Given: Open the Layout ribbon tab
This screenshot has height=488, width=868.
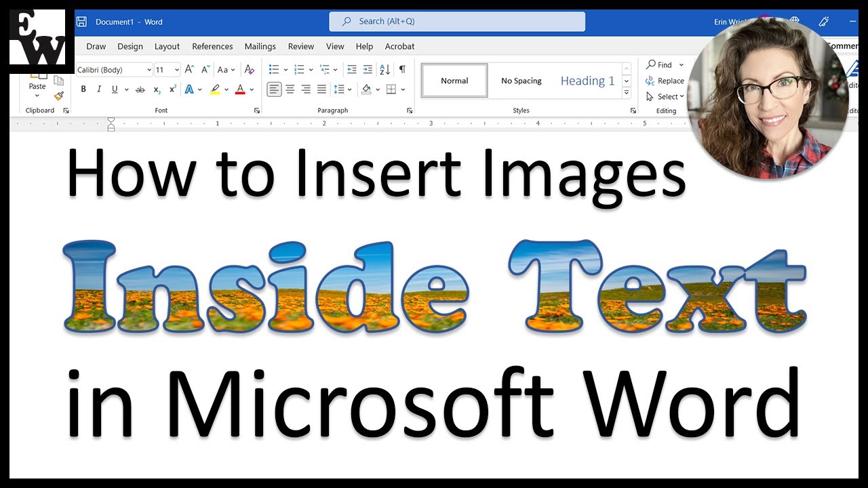Looking at the screenshot, I should point(167,47).
